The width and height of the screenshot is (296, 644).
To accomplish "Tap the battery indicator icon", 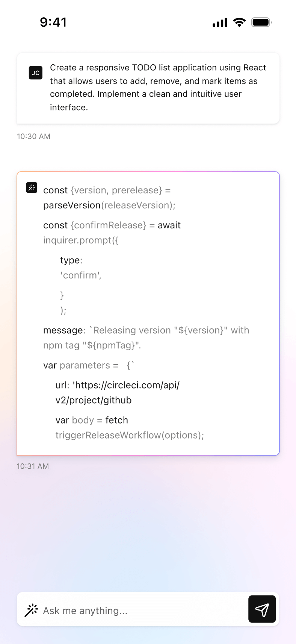I will 261,22.
